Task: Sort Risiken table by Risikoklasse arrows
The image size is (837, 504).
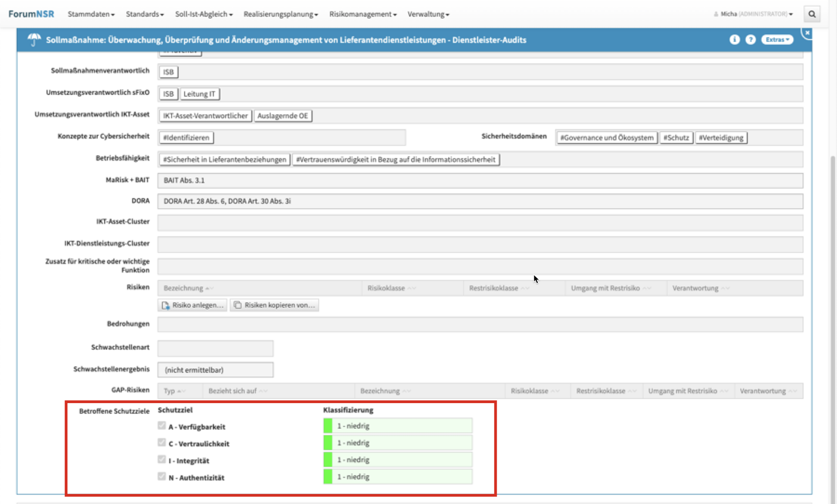Action: tap(412, 288)
